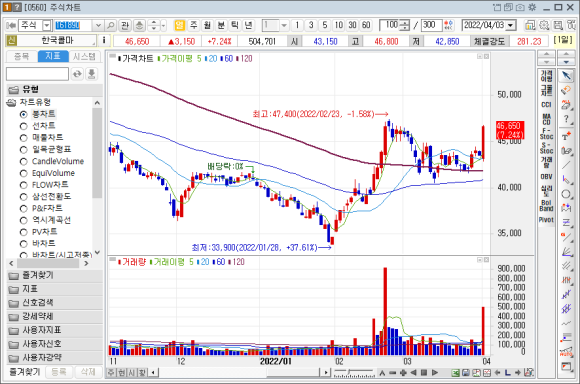Screen dimensions: 580x384
Task: Select the 삼선전환도 chart type
Action: pos(45,196)
